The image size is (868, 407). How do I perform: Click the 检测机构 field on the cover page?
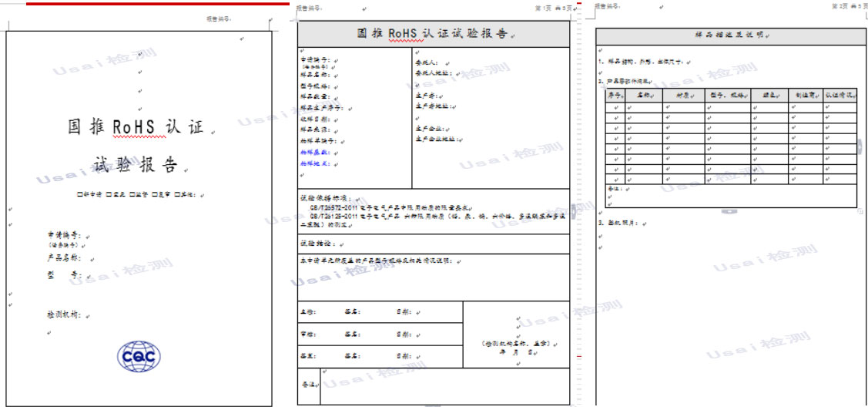[x=65, y=314]
